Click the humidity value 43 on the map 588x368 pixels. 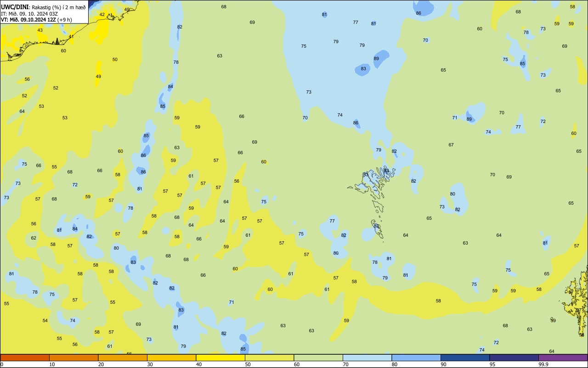point(40,30)
